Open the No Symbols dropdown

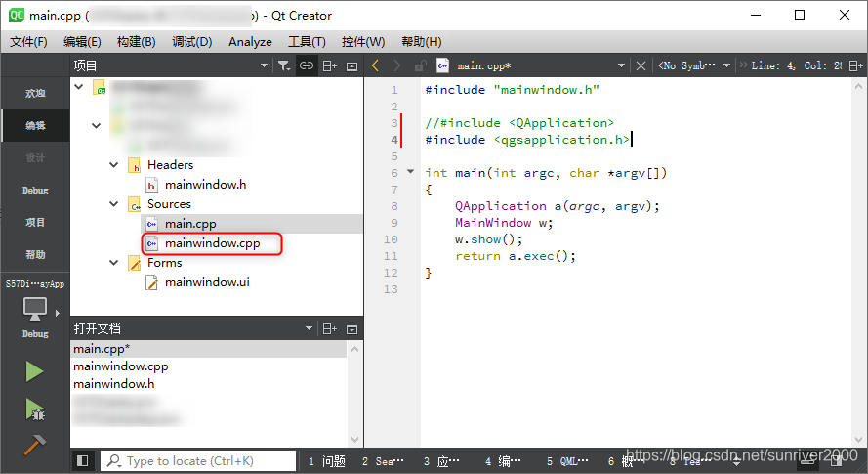[695, 66]
